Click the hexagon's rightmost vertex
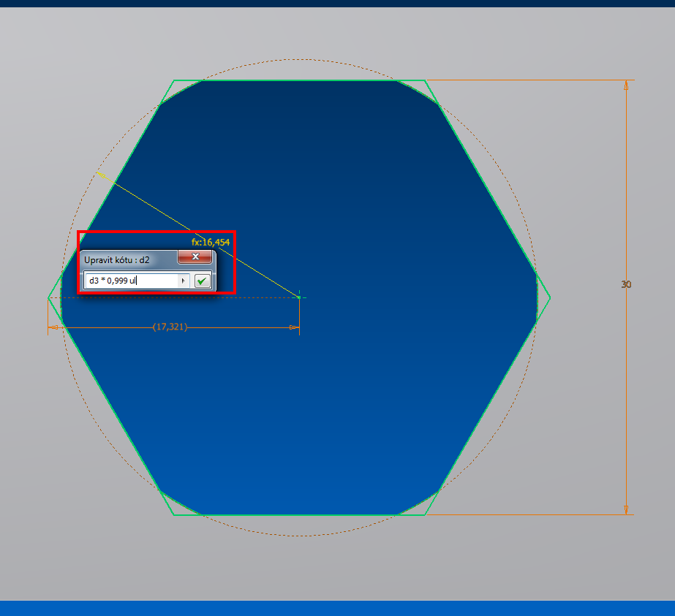 [x=550, y=297]
